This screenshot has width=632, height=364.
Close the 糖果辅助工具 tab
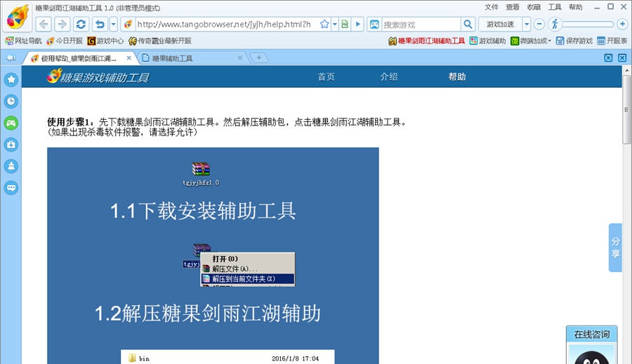[240, 58]
